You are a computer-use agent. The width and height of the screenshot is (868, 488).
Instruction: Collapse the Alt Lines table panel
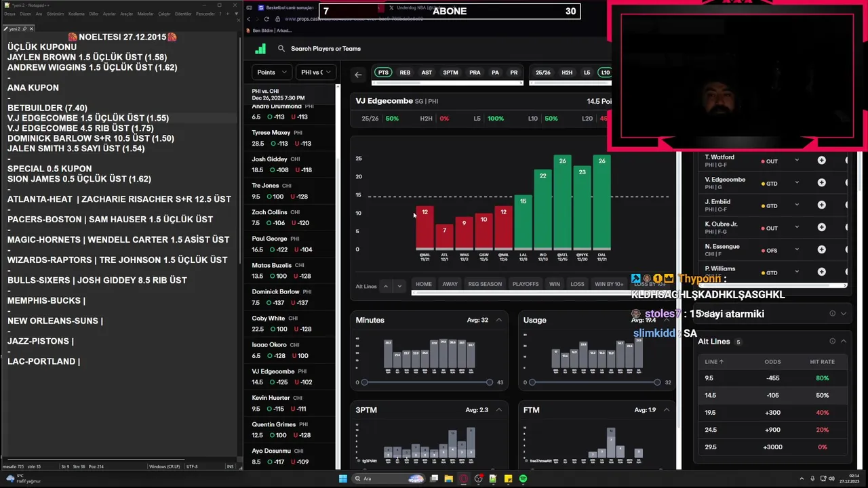click(x=844, y=341)
